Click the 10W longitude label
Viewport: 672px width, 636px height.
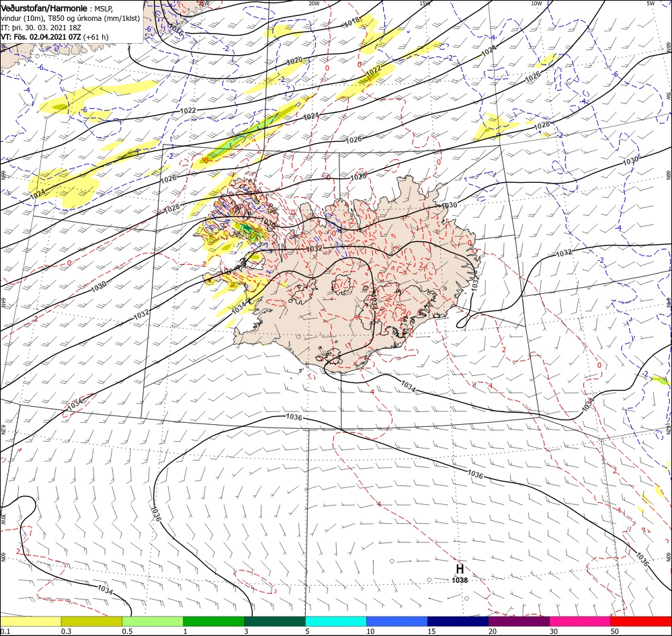coord(536,3)
